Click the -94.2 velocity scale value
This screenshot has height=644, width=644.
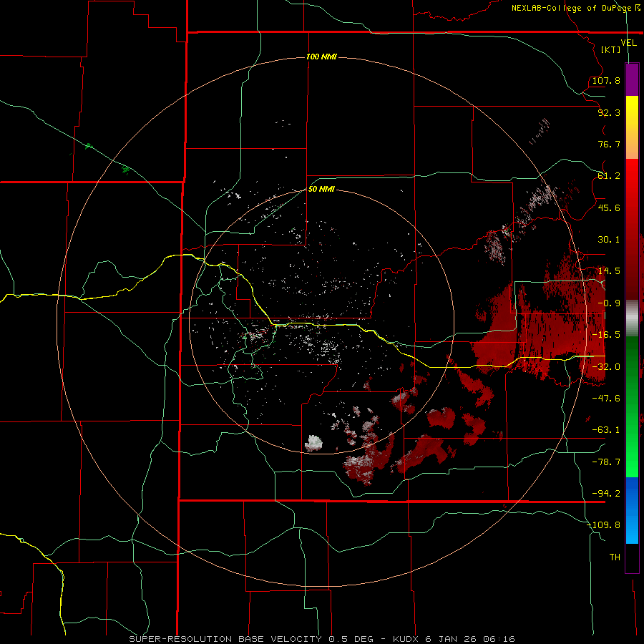606,494
